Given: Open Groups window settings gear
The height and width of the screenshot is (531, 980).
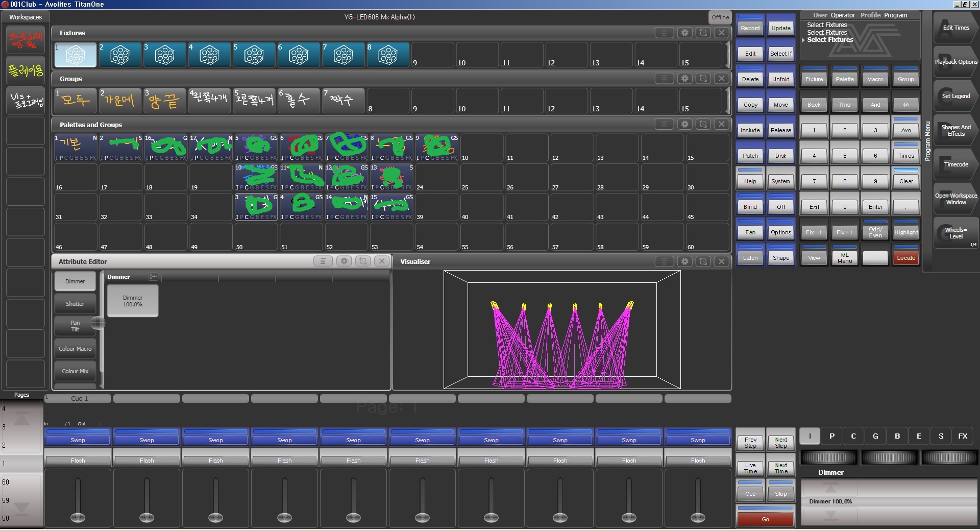Looking at the screenshot, I should tap(684, 79).
